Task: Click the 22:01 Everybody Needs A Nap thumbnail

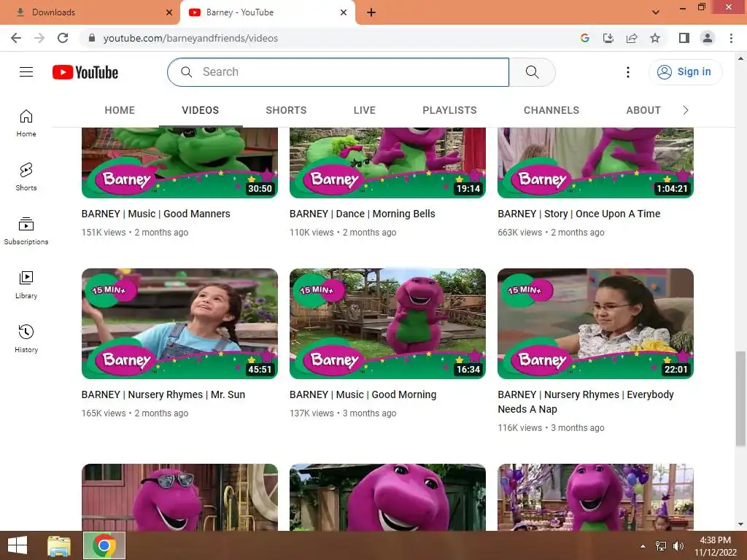Action: click(x=595, y=324)
